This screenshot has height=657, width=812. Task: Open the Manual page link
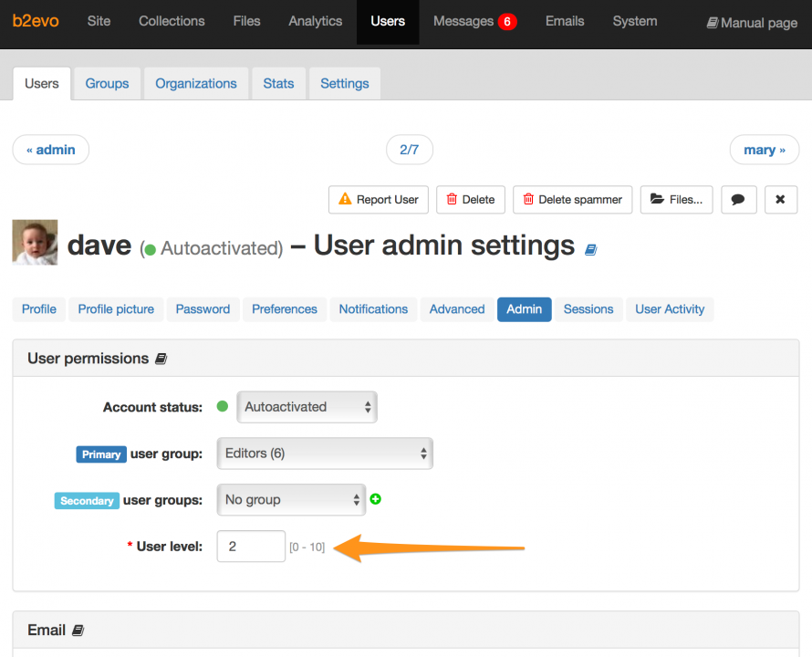pos(753,23)
